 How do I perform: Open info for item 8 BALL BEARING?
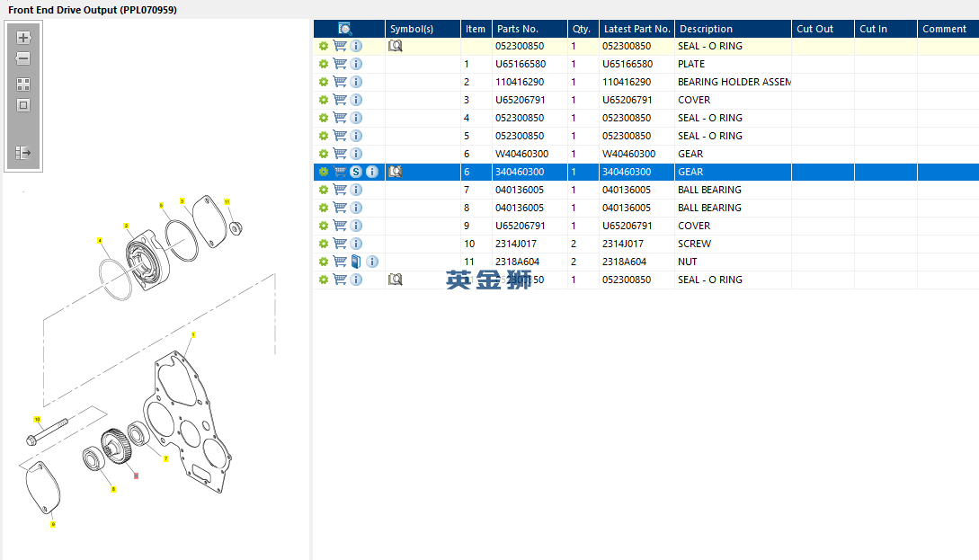(x=356, y=208)
